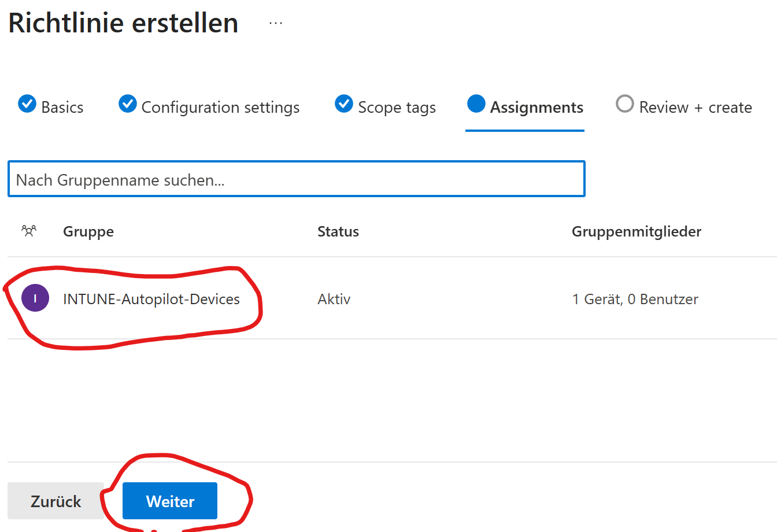Image resolution: width=777 pixels, height=532 pixels.
Task: Open the Scope tags step
Action: point(397,108)
